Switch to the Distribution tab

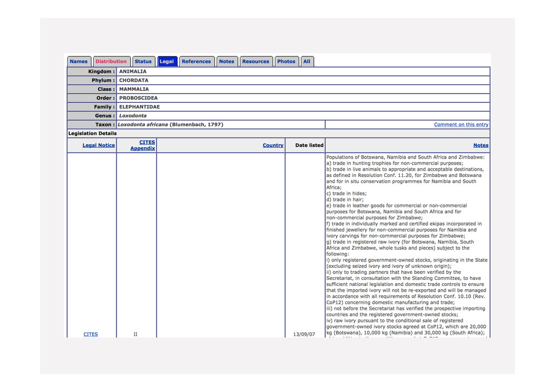tap(111, 62)
